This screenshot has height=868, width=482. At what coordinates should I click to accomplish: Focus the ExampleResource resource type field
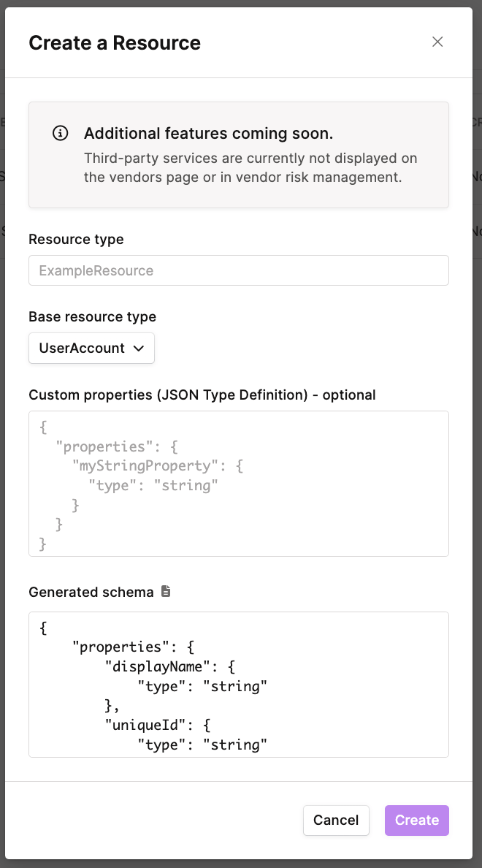[238, 270]
